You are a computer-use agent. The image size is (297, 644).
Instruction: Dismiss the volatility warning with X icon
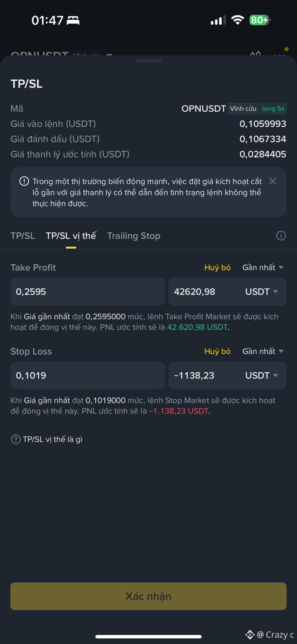point(273,181)
